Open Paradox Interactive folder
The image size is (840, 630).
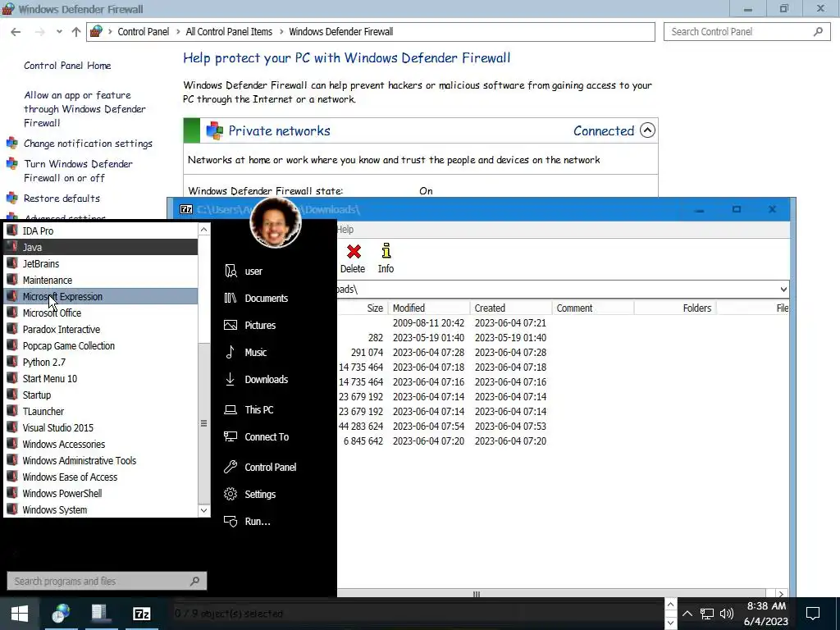(x=101, y=330)
